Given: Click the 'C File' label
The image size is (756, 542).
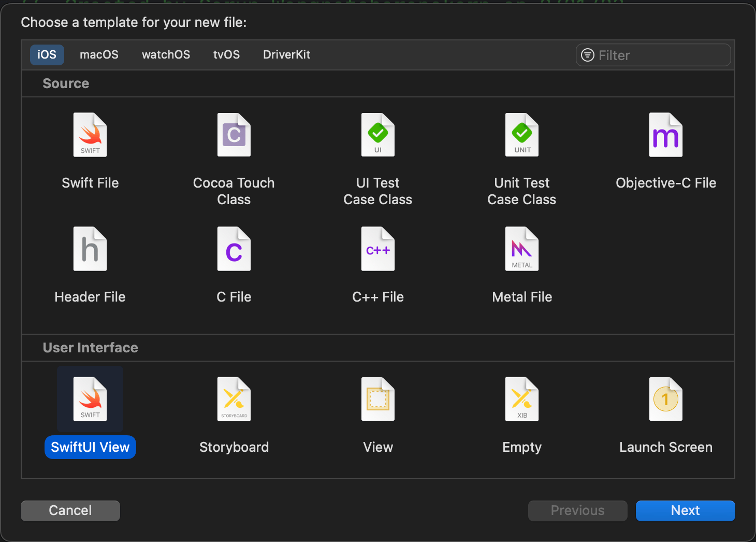Looking at the screenshot, I should (x=234, y=297).
